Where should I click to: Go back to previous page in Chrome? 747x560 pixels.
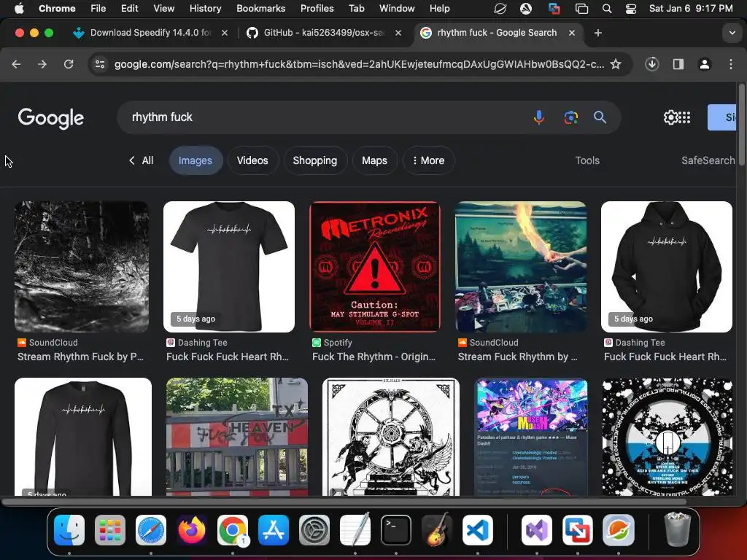16,64
